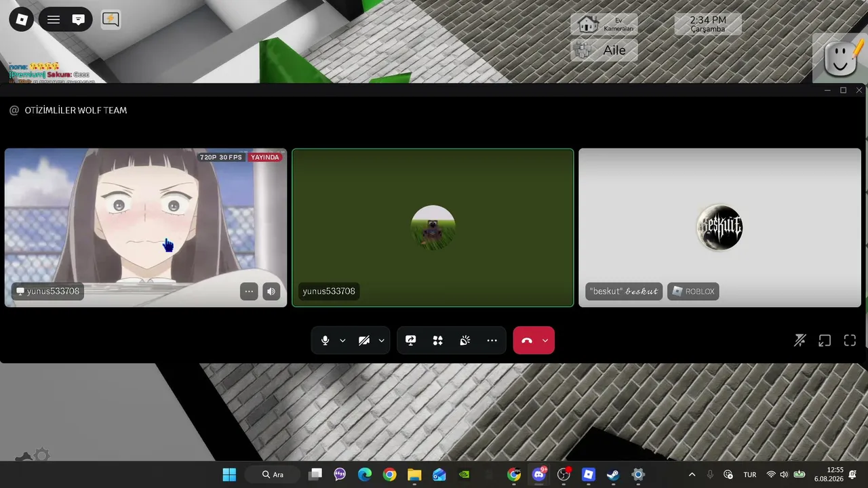Click the YAYINDA live badge
This screenshot has width=868, height=488.
[x=265, y=157]
